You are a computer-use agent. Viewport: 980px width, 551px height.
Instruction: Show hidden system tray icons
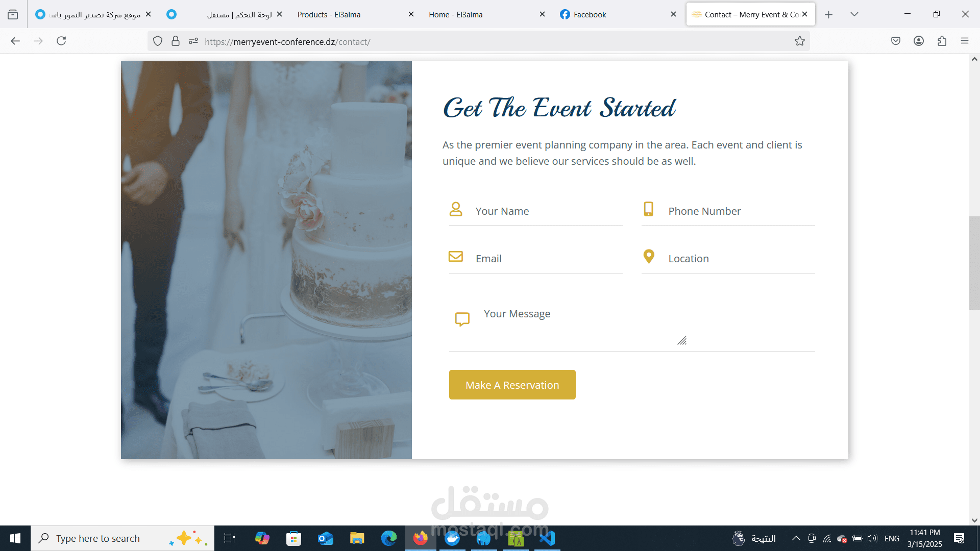[x=796, y=538]
